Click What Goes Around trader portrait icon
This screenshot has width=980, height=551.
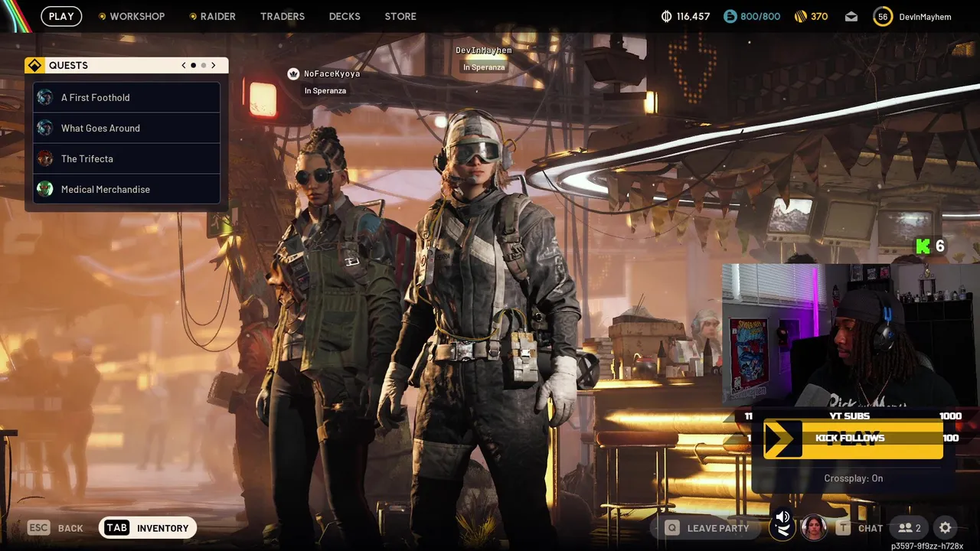coord(45,128)
